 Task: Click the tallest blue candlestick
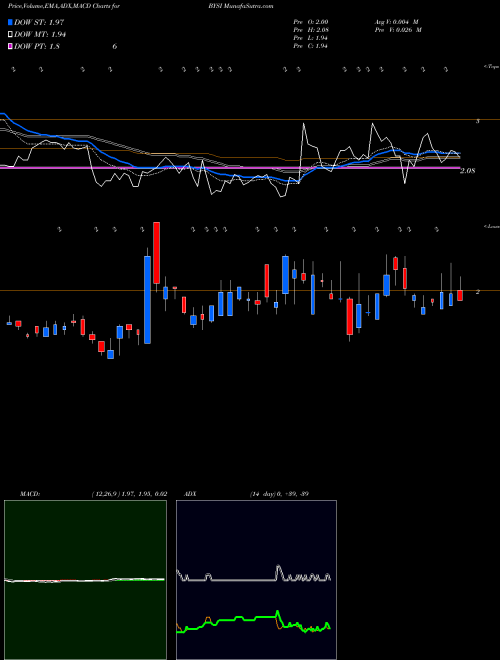(x=147, y=300)
